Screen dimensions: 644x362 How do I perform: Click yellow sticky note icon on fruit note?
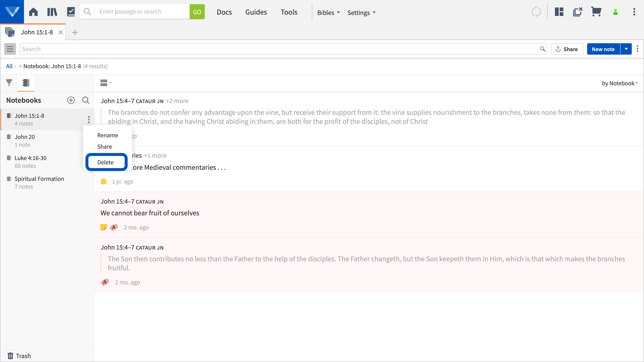(103, 227)
